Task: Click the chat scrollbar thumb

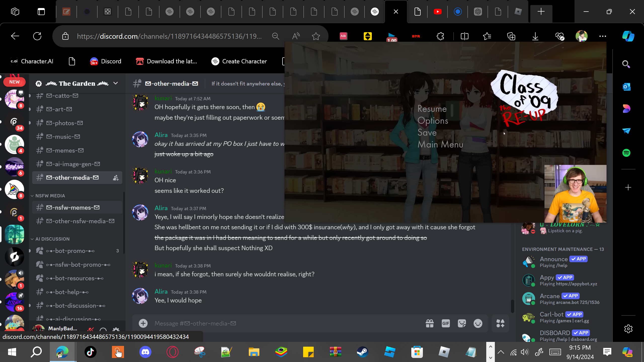Action: (512, 306)
